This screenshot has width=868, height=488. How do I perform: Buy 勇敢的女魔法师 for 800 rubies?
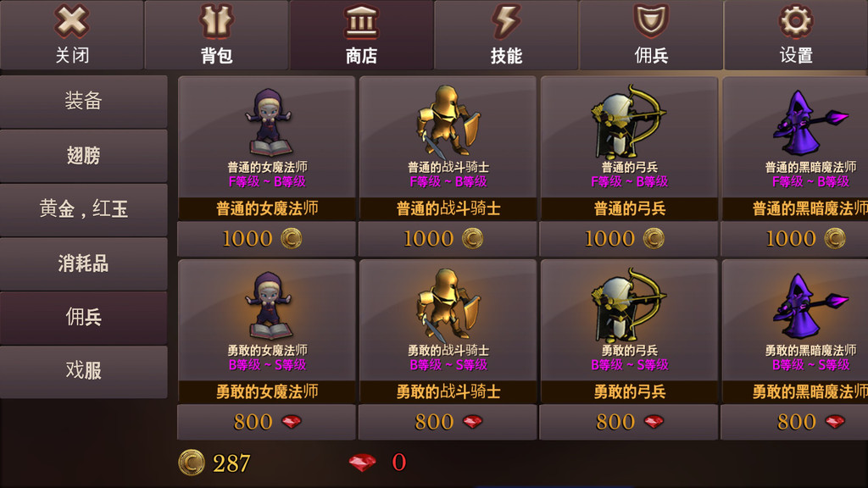266,422
